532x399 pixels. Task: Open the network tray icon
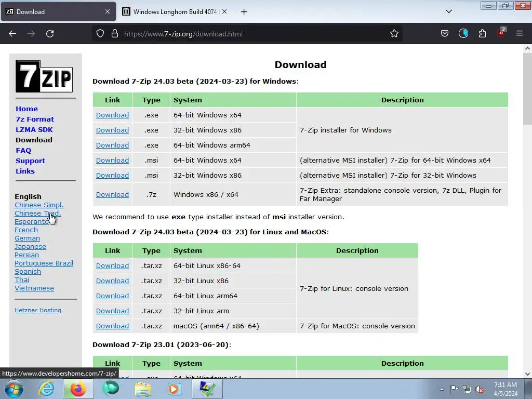(467, 389)
